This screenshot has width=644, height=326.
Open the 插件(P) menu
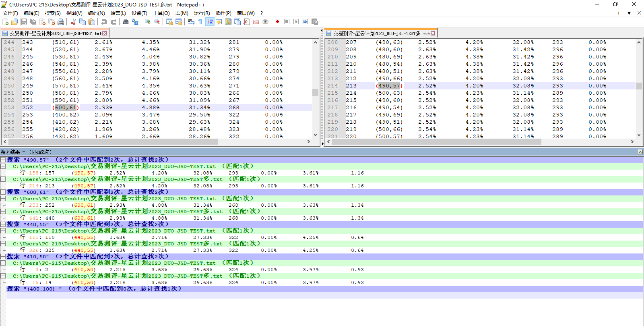(x=223, y=13)
